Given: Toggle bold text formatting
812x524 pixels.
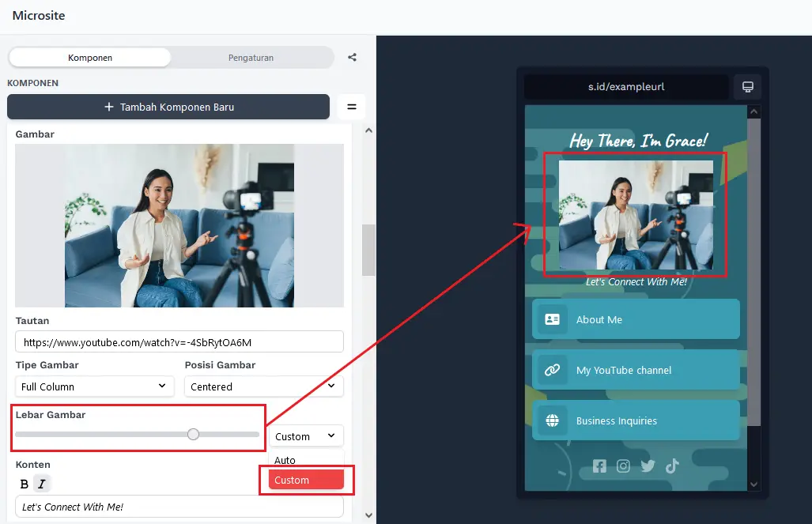Looking at the screenshot, I should pyautogui.click(x=25, y=484).
